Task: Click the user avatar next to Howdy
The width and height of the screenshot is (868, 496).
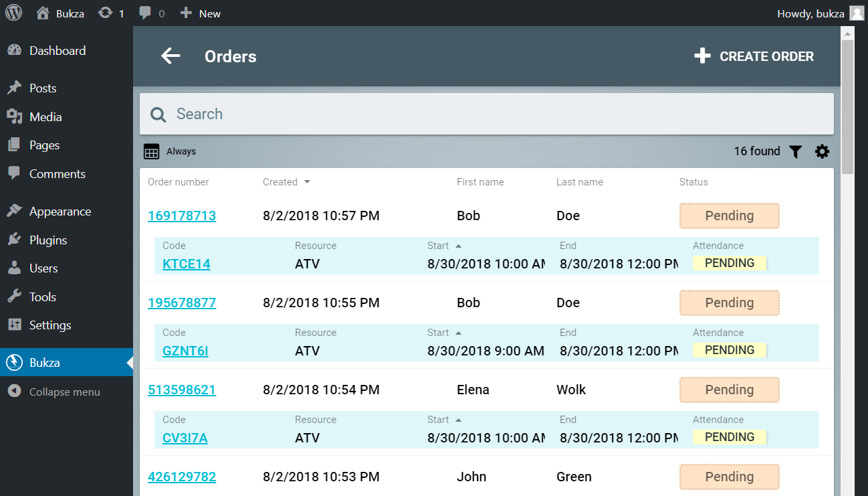Action: tap(856, 13)
